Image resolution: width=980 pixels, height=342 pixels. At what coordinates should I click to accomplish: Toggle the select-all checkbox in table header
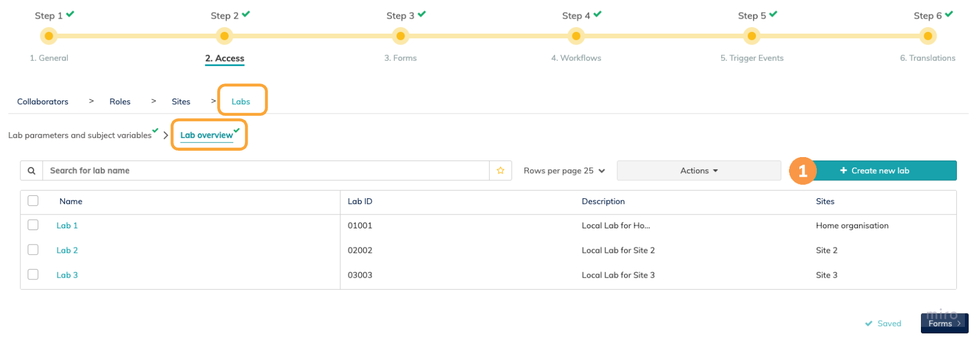(x=33, y=201)
